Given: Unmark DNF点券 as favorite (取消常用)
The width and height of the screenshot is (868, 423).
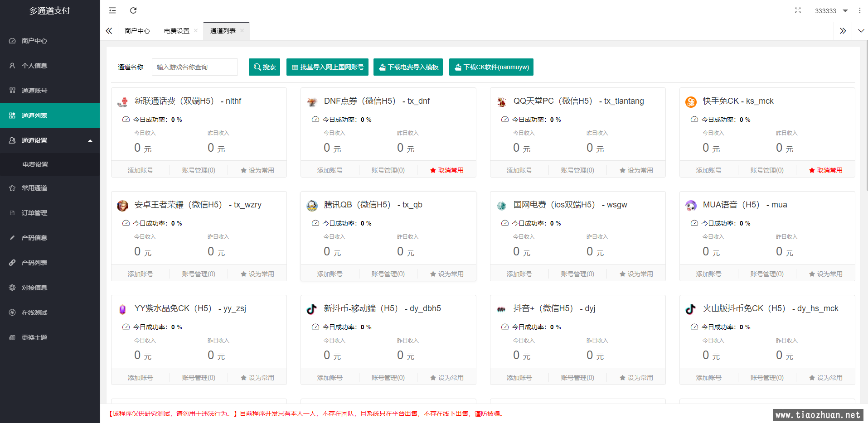Looking at the screenshot, I should pyautogui.click(x=446, y=170).
